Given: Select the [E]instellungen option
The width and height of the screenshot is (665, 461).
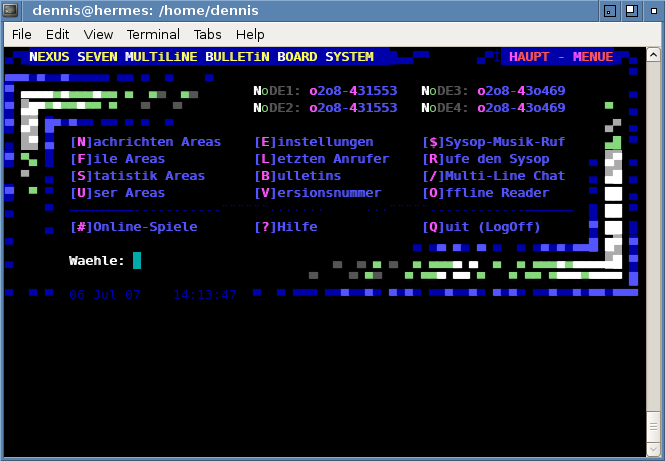Looking at the screenshot, I should (x=313, y=142).
